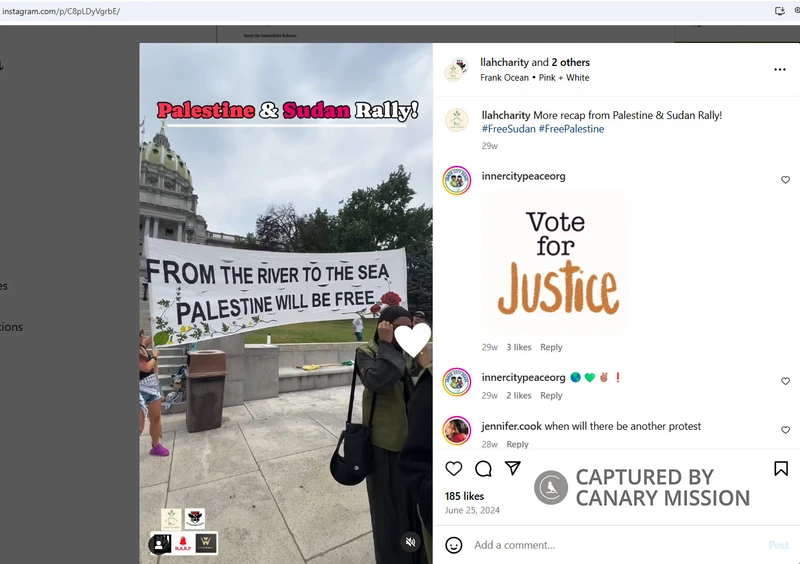Click the #FreeSudan hashtag
Screen dimensions: 800x564
[508, 129]
